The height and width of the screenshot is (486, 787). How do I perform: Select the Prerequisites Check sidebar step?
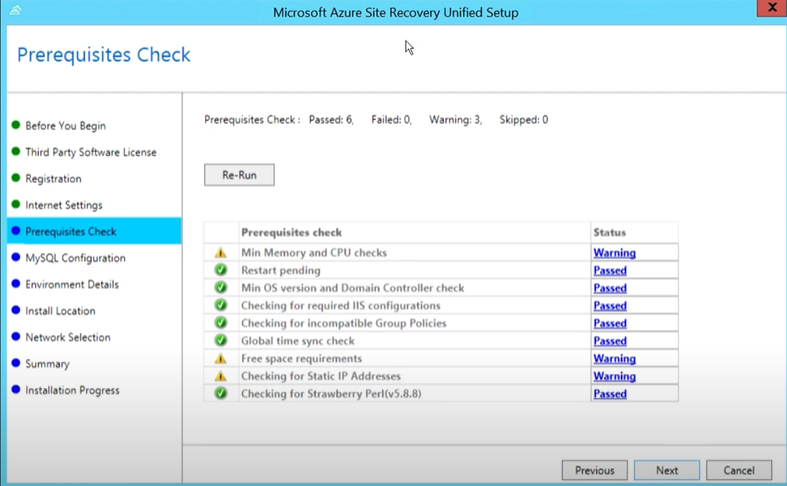pyautogui.click(x=94, y=231)
